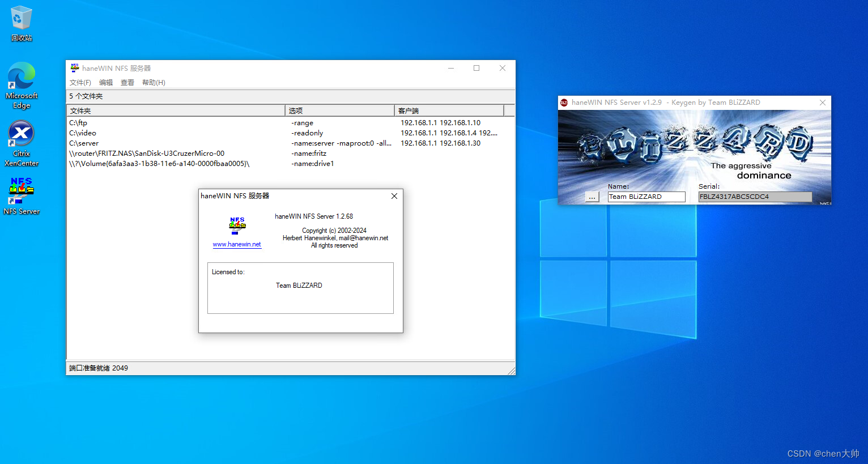Click the 192.168.1.1 192.168.1.30 client cell
The height and width of the screenshot is (464, 868).
pyautogui.click(x=440, y=143)
